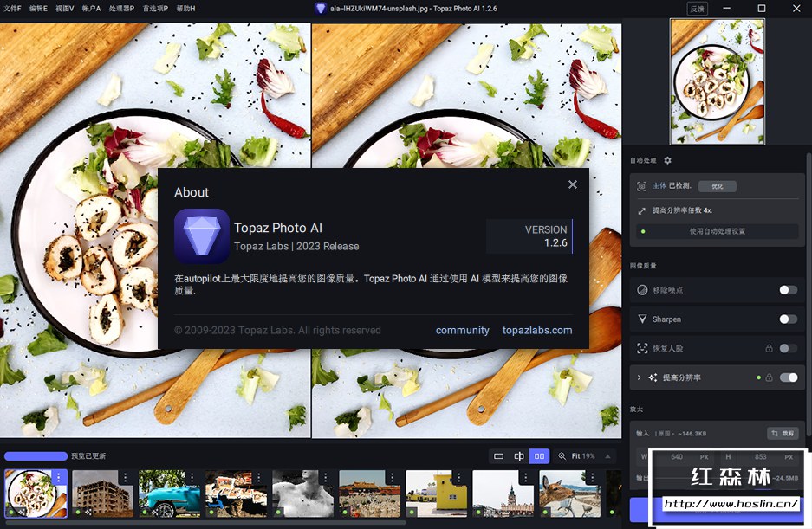The height and width of the screenshot is (529, 812).
Task: Open the options menu on the statue thumbnail
Action: [x=326, y=477]
